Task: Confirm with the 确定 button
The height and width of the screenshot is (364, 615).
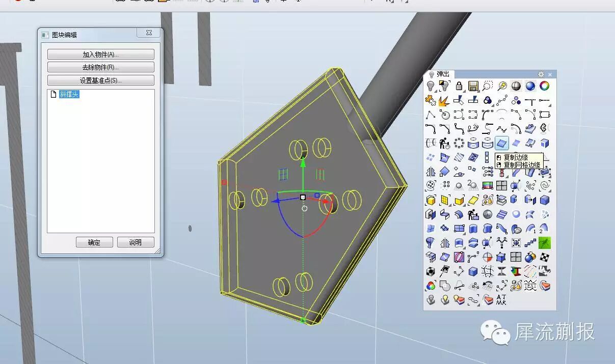Action: (x=94, y=242)
